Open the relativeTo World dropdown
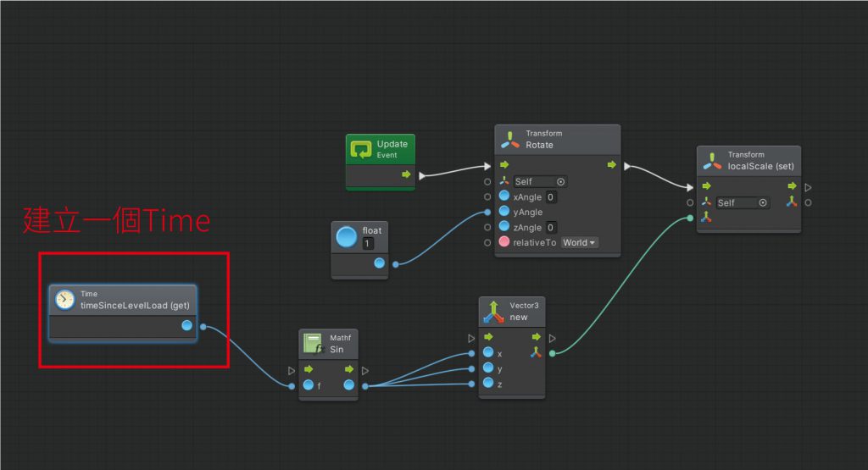 pyautogui.click(x=580, y=242)
